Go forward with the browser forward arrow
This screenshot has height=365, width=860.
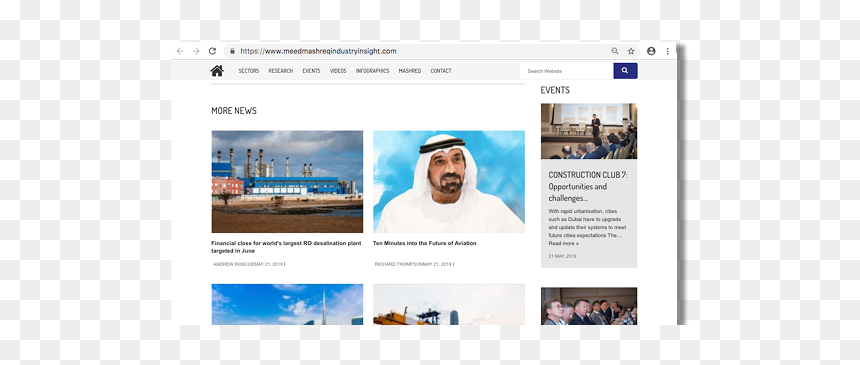coord(196,51)
